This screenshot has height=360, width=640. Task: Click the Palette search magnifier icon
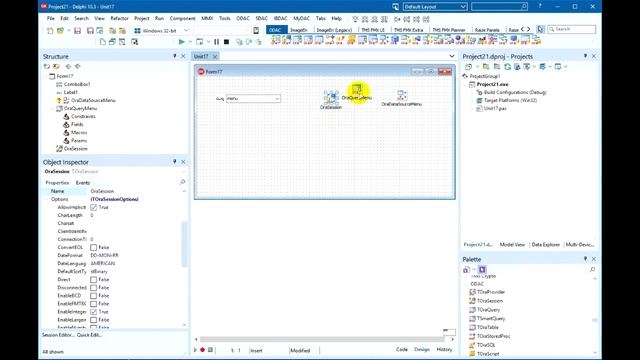tap(592, 269)
